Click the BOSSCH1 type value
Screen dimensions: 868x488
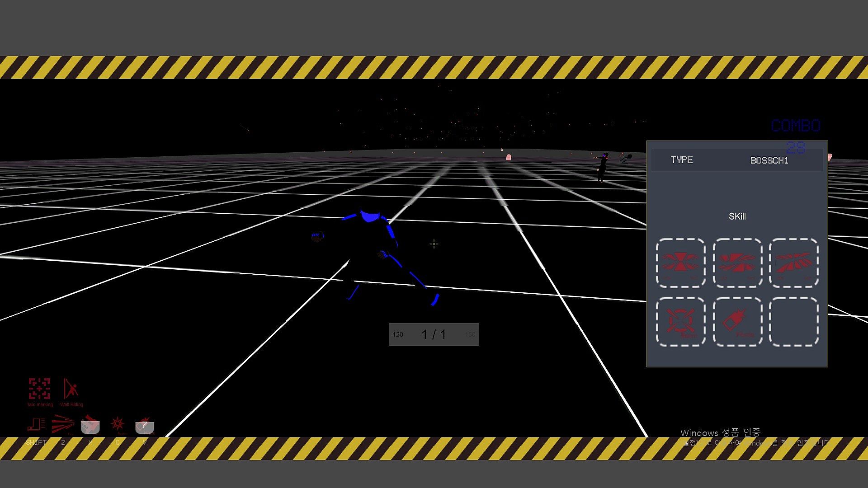pyautogui.click(x=769, y=160)
